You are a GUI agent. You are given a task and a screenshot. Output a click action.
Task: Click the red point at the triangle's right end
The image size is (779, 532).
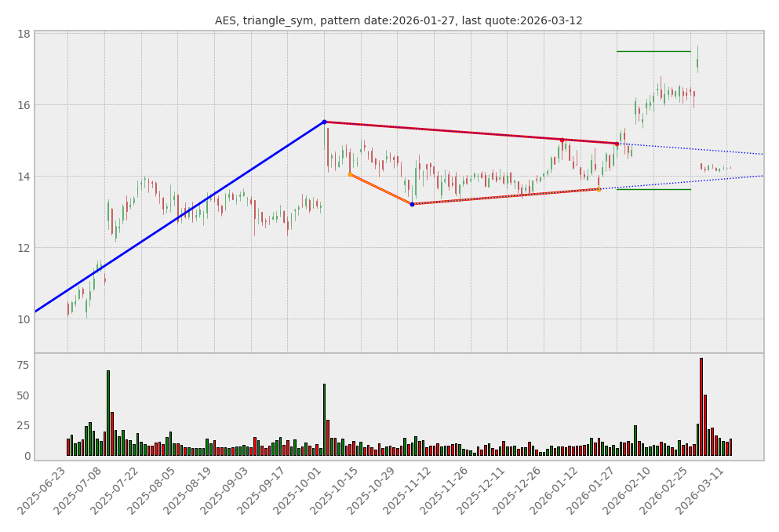[617, 144]
